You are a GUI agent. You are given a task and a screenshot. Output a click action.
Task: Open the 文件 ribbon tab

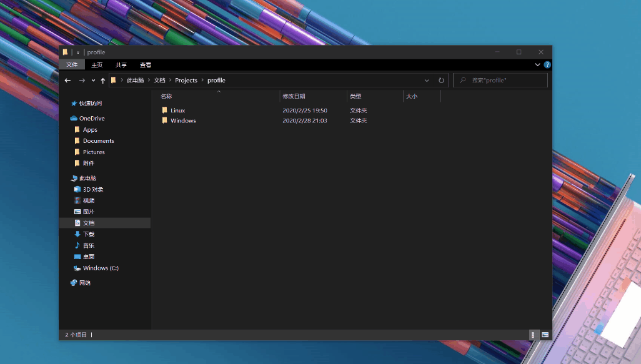(72, 64)
